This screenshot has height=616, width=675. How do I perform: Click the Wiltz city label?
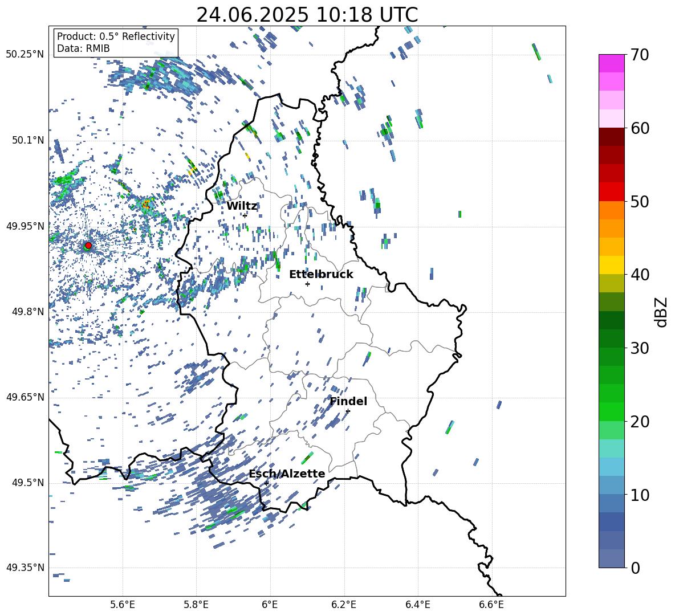click(242, 206)
